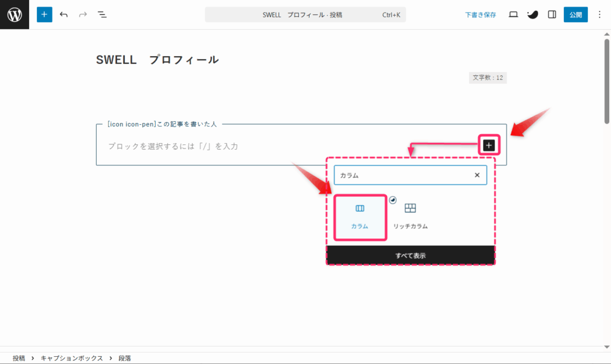Select the post title SWELL プロフィール
This screenshot has width=611, height=364.
click(x=157, y=60)
